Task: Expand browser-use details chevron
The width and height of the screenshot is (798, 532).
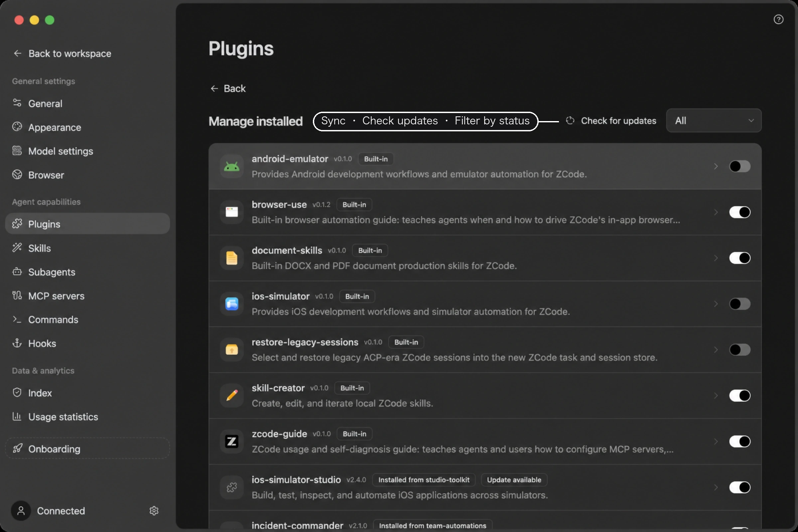Action: [716, 212]
